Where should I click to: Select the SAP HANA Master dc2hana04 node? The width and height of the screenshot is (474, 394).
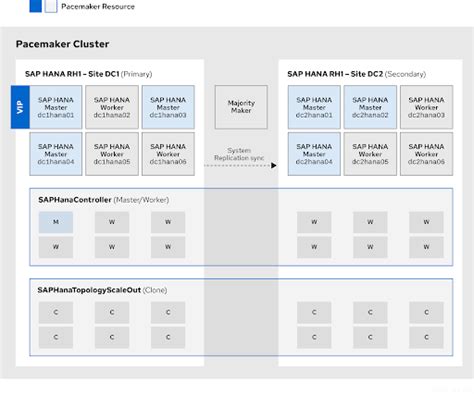click(x=314, y=154)
